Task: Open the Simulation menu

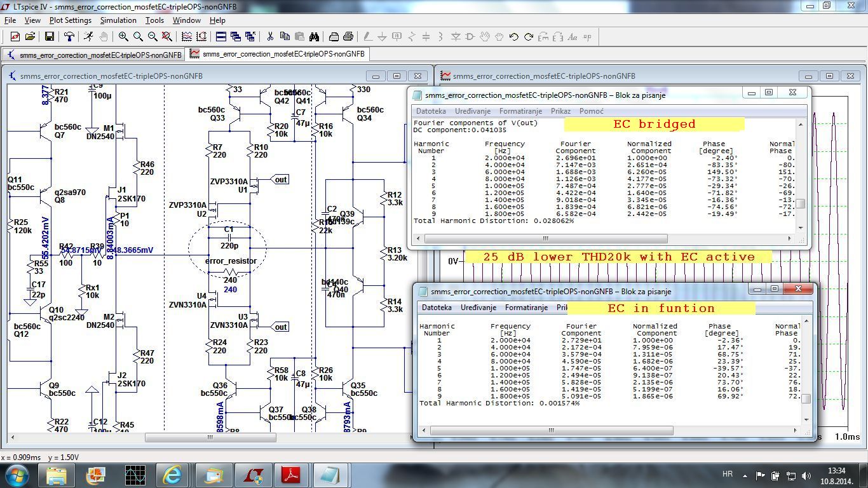Action: pos(118,20)
